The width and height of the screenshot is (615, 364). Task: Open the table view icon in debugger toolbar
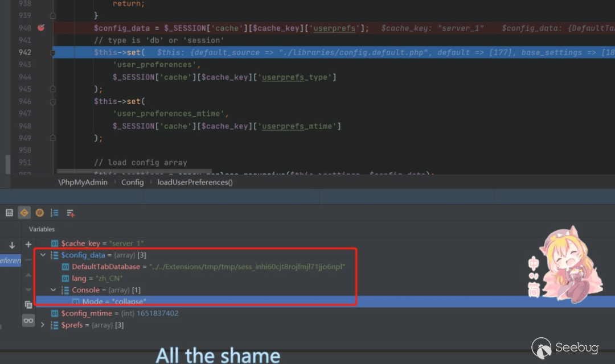[x=10, y=213]
